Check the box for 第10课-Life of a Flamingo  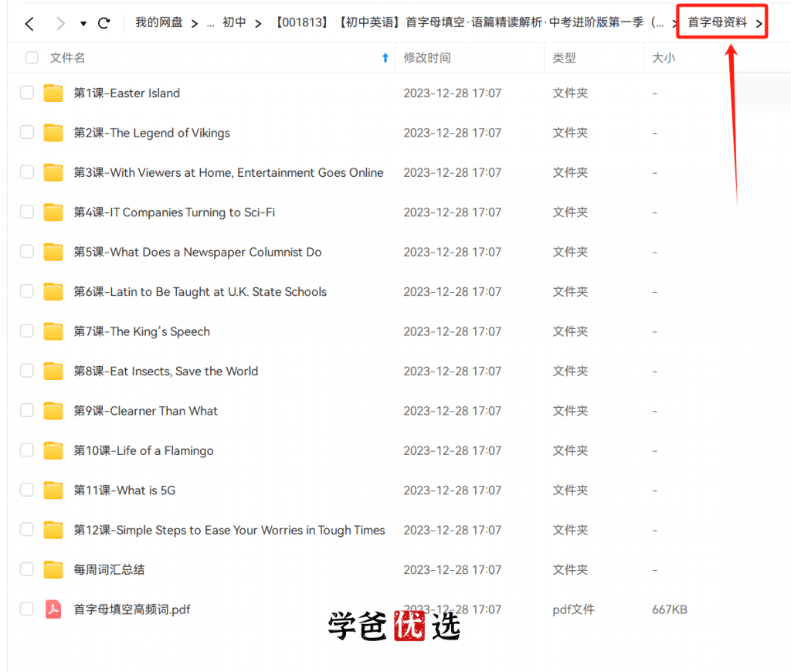27,450
